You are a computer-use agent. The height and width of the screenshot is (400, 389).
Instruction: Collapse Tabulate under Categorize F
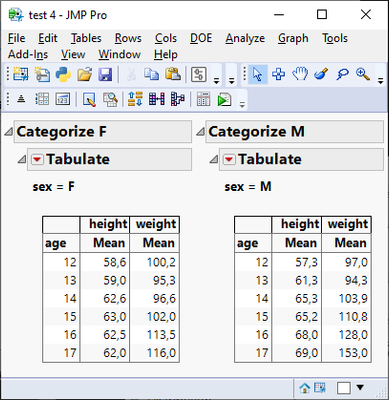point(22,159)
